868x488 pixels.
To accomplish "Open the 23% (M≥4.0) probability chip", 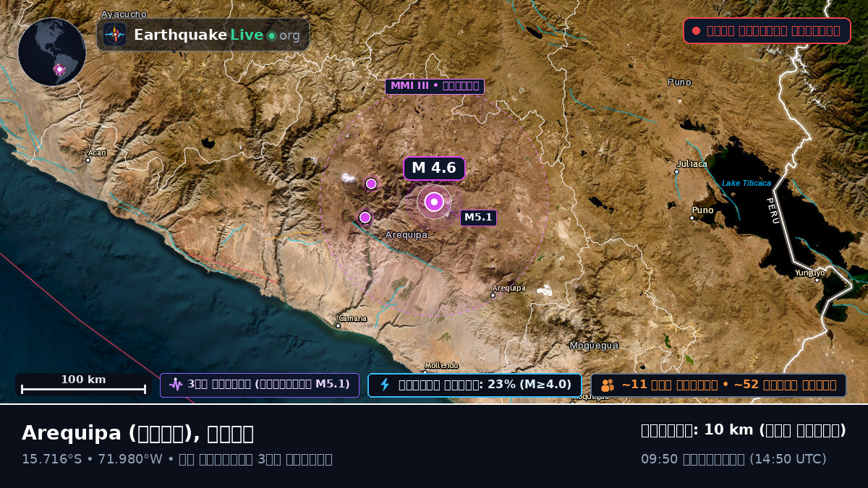I will tap(475, 385).
